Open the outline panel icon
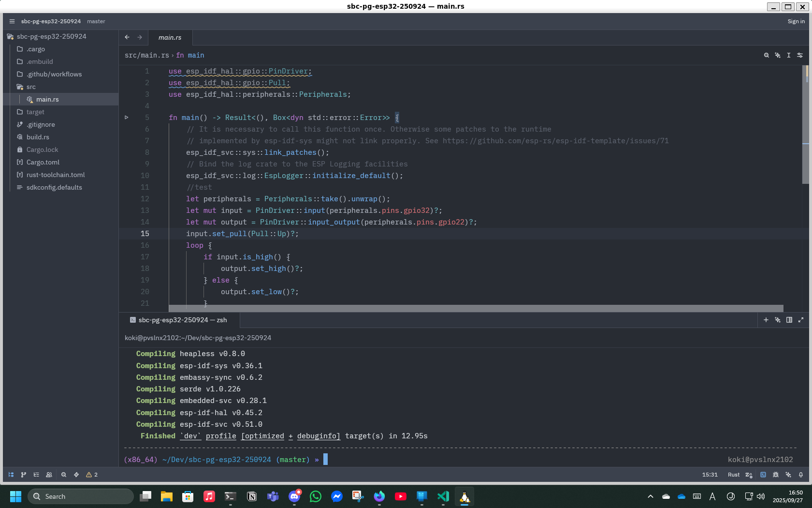812x508 pixels. (36, 475)
